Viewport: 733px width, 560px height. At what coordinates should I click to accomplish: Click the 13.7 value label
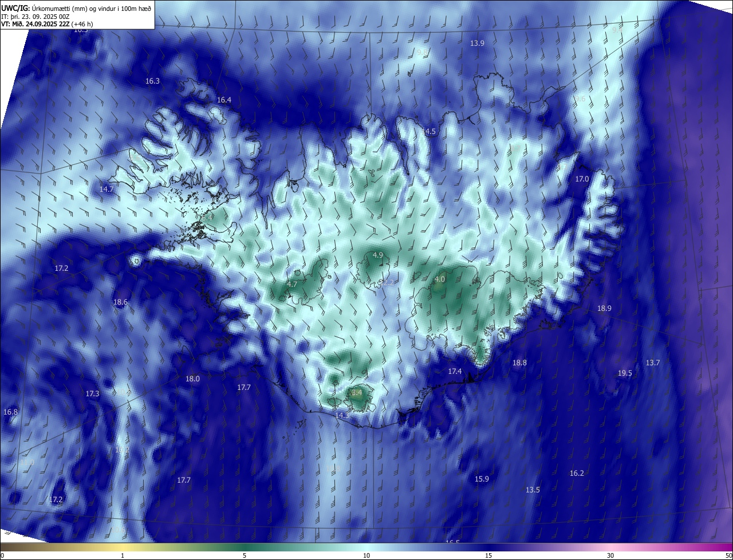coord(653,363)
